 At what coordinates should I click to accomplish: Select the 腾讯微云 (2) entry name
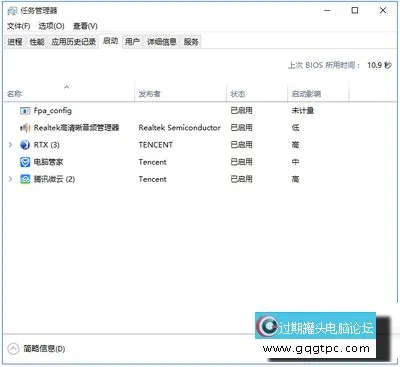pyautogui.click(x=54, y=179)
